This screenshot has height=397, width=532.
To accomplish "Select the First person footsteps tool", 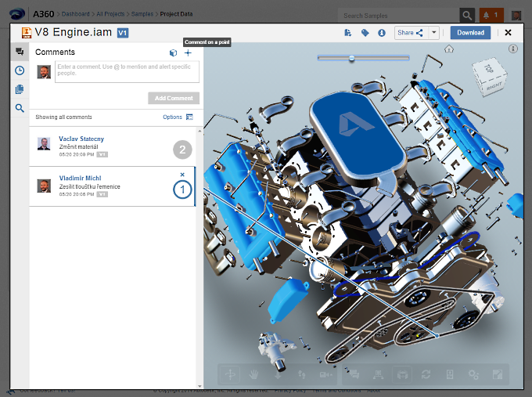I will 301,374.
